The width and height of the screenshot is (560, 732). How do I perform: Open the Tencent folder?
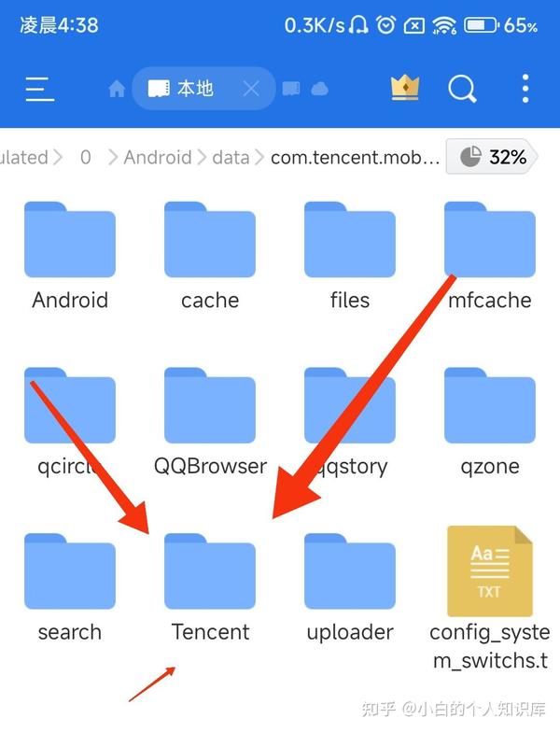pos(210,588)
